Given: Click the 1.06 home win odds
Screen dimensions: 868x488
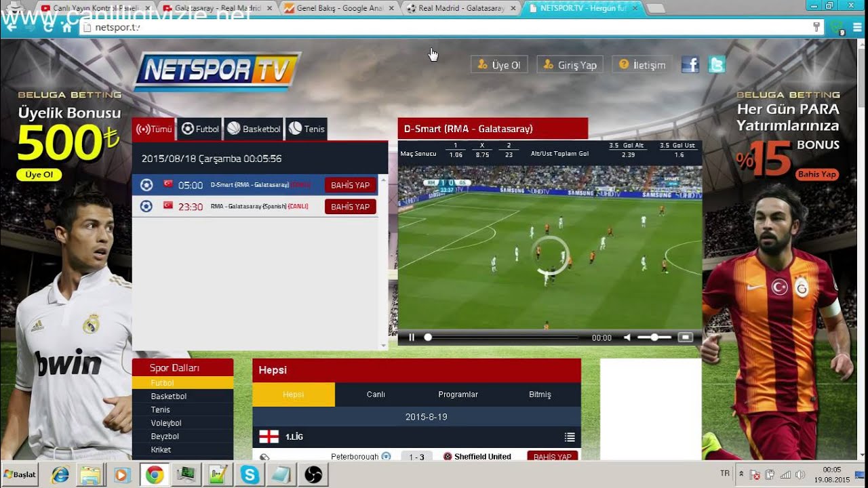Looking at the screenshot, I should (456, 155).
